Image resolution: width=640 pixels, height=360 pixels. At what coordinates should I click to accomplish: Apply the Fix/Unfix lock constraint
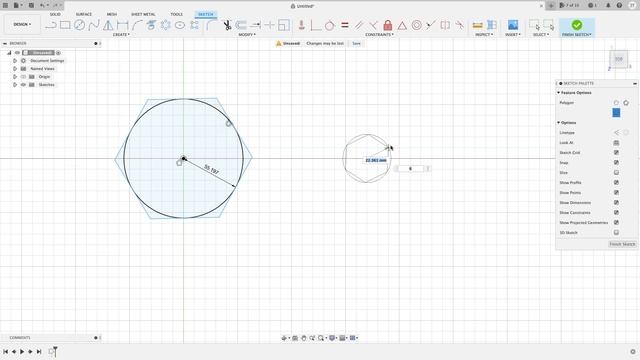tap(388, 25)
